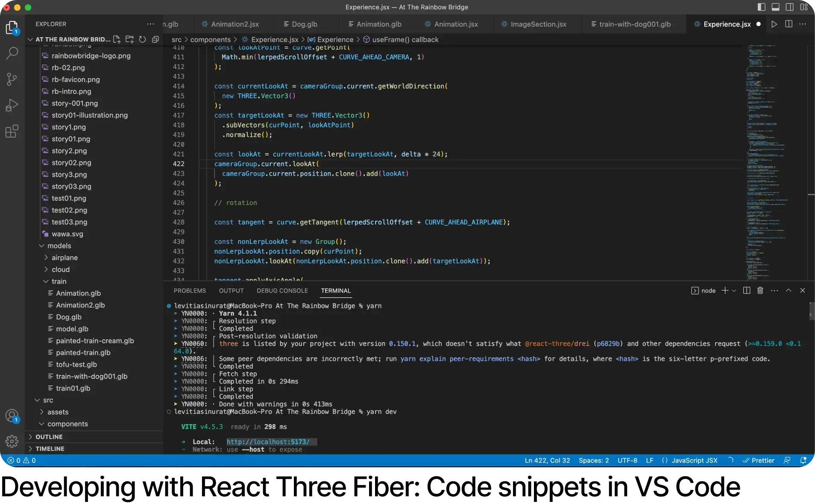The image size is (815, 504).
Task: Open Source Control view
Action: 12,79
